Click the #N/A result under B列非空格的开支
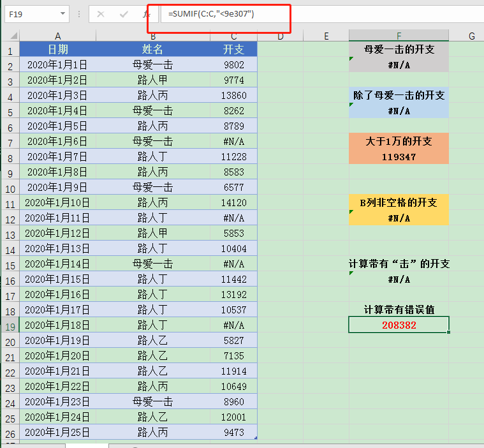The width and height of the screenshot is (484, 448). tap(399, 218)
